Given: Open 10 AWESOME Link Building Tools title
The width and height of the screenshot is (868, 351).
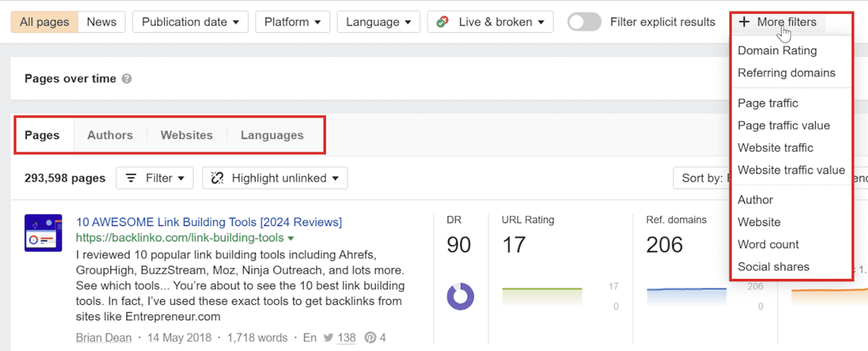Looking at the screenshot, I should [x=209, y=222].
